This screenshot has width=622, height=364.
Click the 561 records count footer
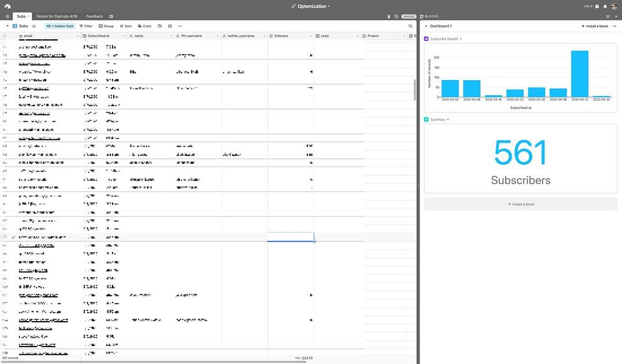point(11,358)
